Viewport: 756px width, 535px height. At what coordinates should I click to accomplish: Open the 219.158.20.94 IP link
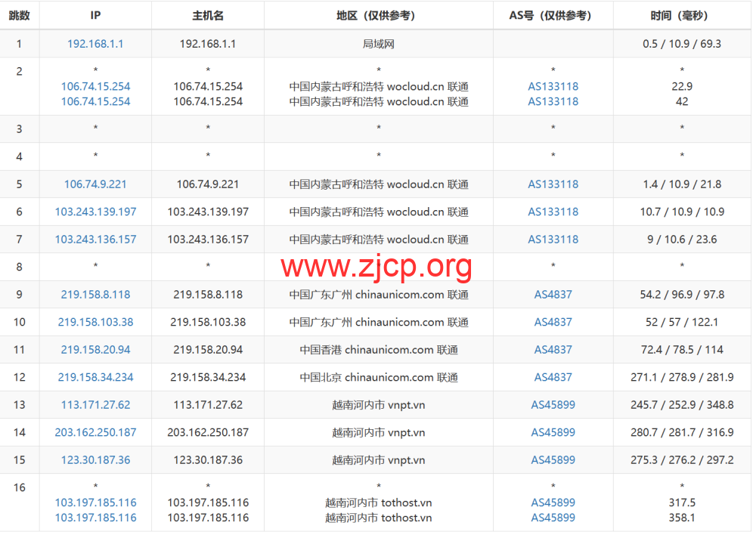[x=95, y=349]
